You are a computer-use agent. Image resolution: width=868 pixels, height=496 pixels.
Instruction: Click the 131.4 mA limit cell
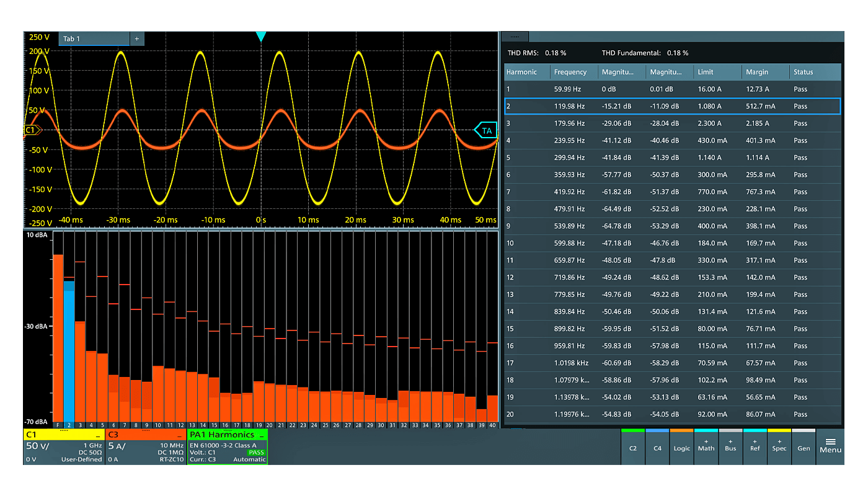(712, 312)
